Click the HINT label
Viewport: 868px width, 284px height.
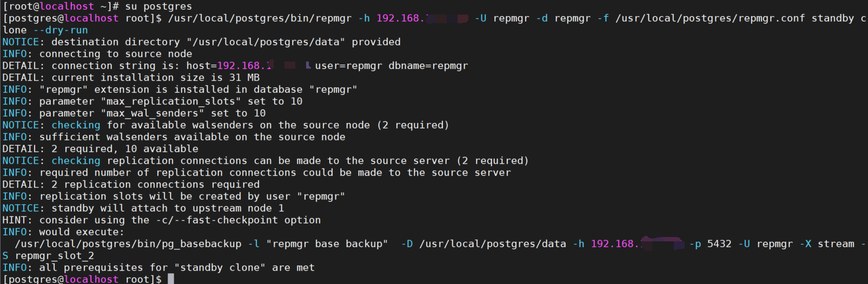click(16, 220)
